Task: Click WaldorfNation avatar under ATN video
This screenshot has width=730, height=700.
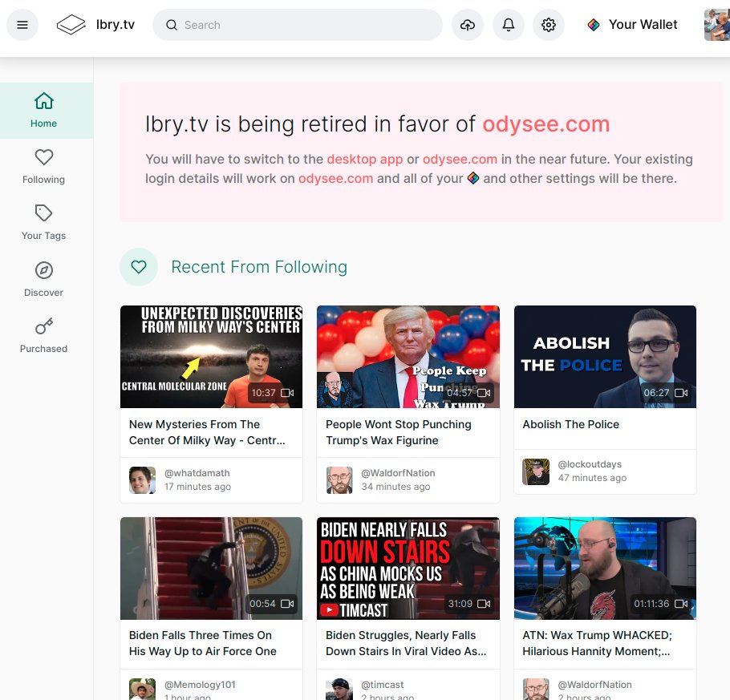Action: click(x=536, y=690)
